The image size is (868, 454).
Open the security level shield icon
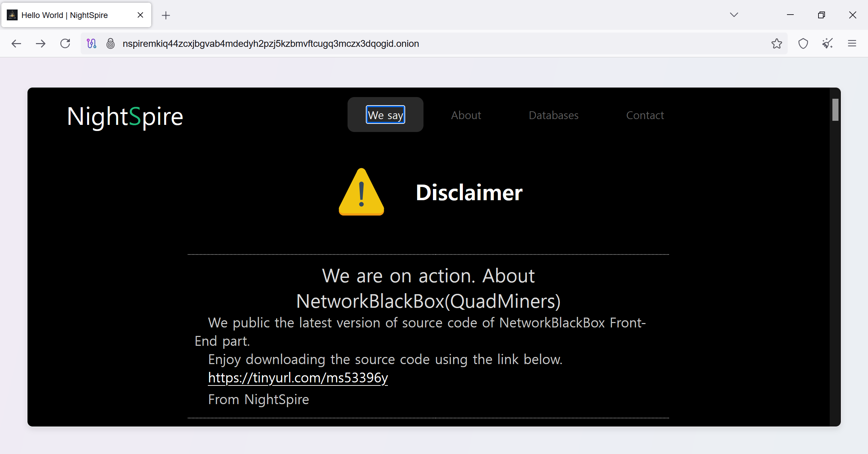point(803,43)
